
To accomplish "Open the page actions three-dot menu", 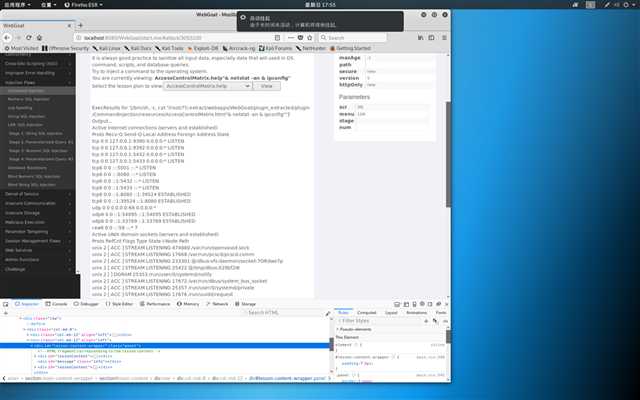I will [x=291, y=38].
